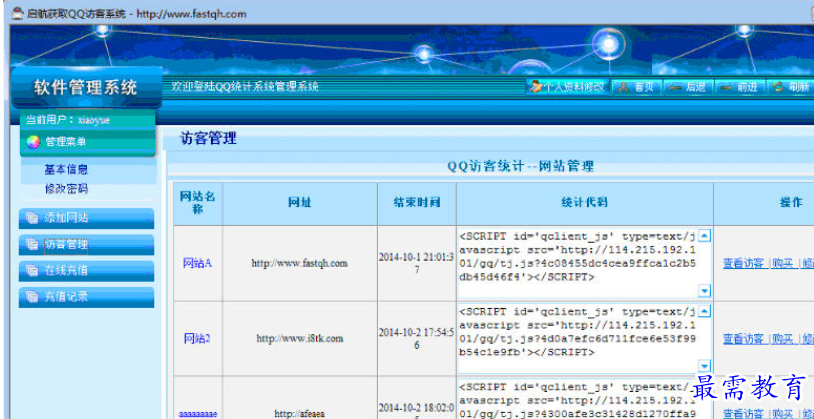This screenshot has height=419, width=814.
Task: Click the http://www.i8tk.com URL cell
Action: 300,339
